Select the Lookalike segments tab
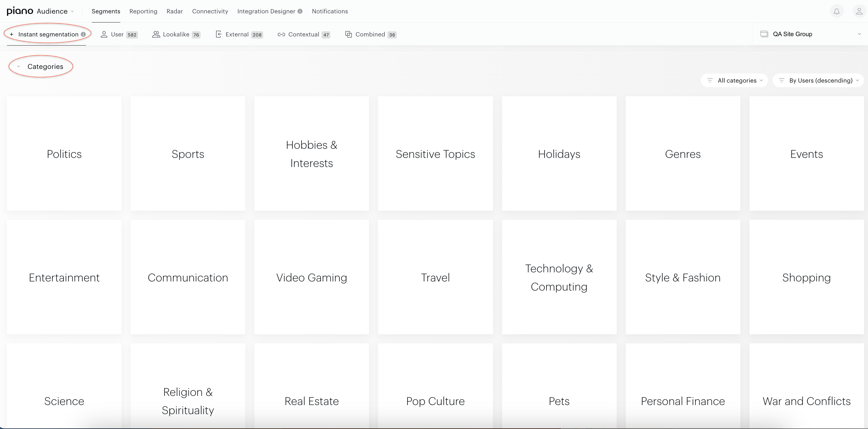The height and width of the screenshot is (429, 868). click(x=176, y=34)
